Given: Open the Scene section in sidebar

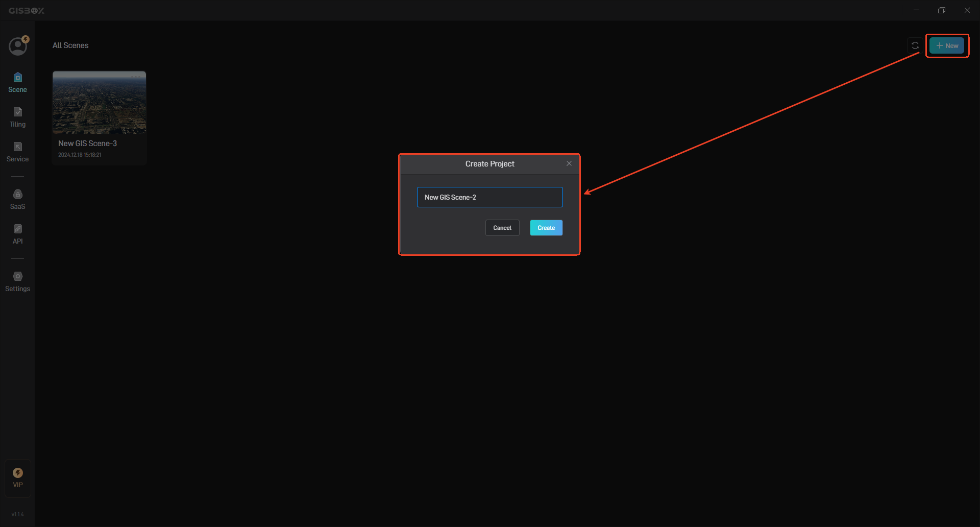Looking at the screenshot, I should pos(17,83).
